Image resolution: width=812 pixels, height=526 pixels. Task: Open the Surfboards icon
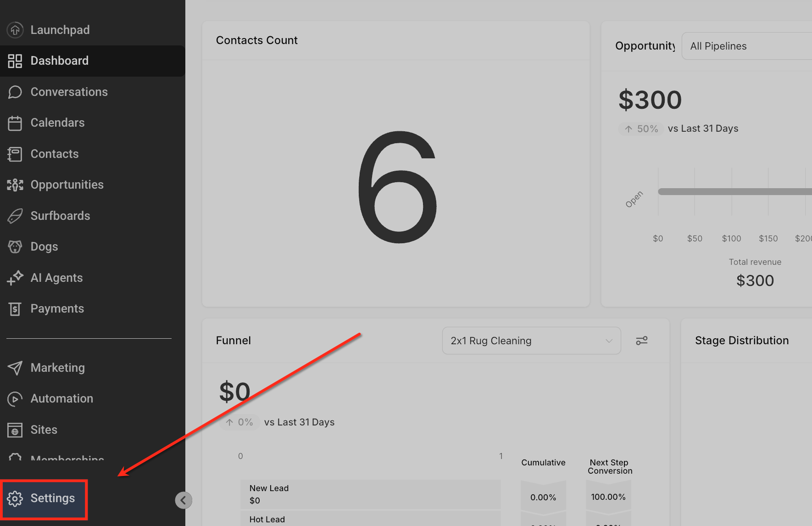tap(15, 216)
